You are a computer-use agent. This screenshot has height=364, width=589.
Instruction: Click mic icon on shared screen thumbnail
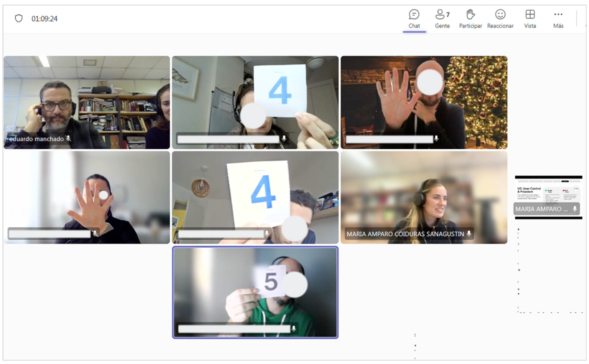pyautogui.click(x=574, y=209)
